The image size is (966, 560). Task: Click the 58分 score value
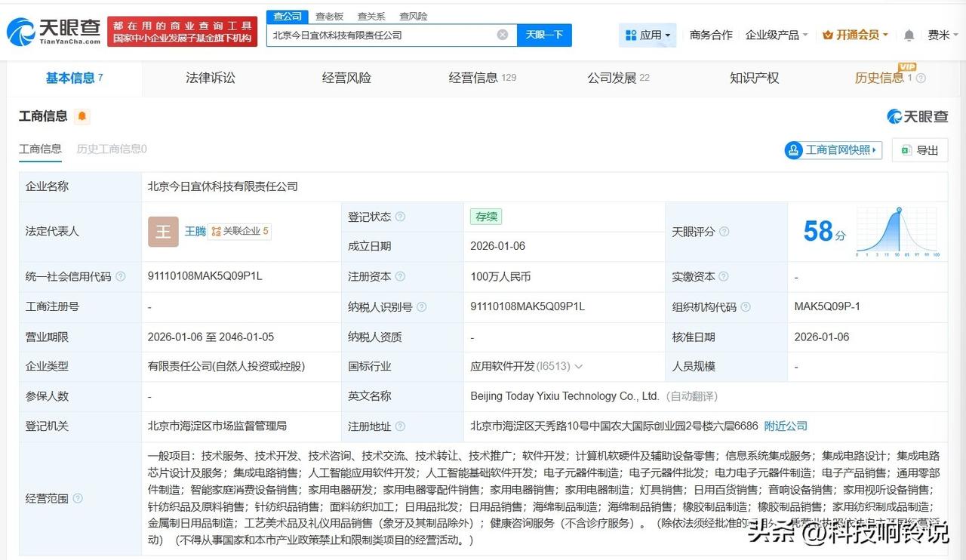pos(825,232)
